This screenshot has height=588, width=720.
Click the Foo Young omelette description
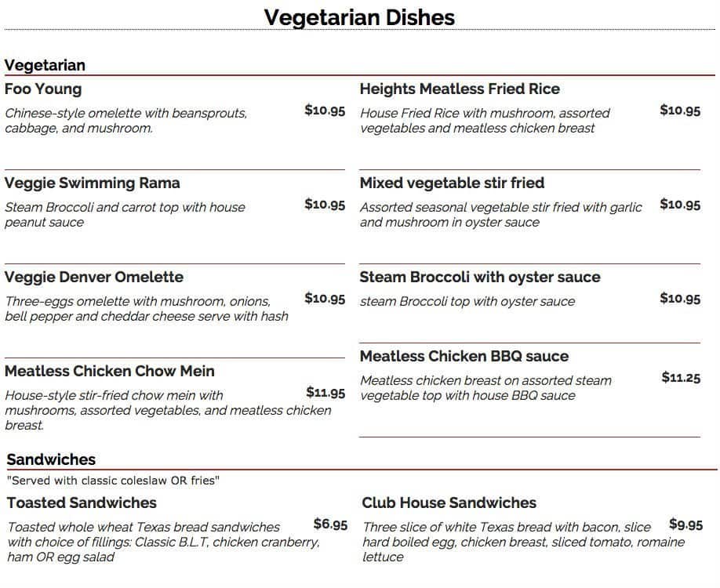pyautogui.click(x=125, y=120)
